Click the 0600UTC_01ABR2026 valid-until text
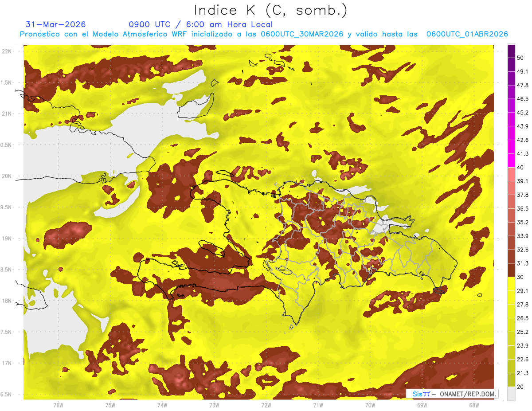This screenshot has width=532, height=411. pos(467,34)
